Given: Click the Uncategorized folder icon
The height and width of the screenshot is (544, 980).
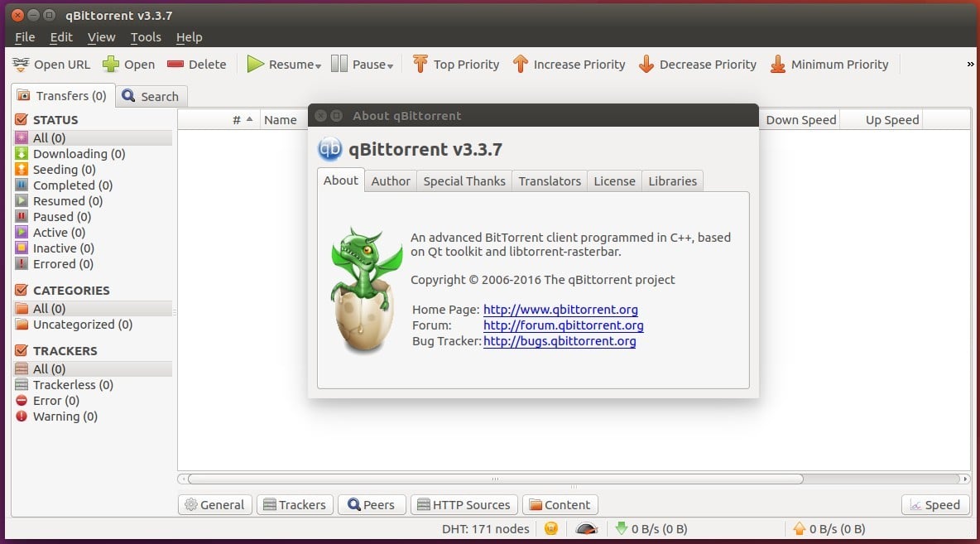Looking at the screenshot, I should click(22, 324).
